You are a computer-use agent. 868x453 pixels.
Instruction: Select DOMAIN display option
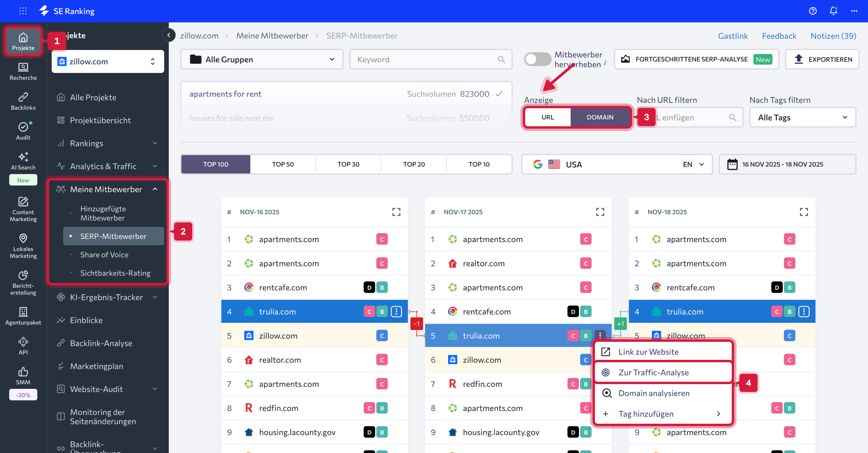[x=600, y=117]
